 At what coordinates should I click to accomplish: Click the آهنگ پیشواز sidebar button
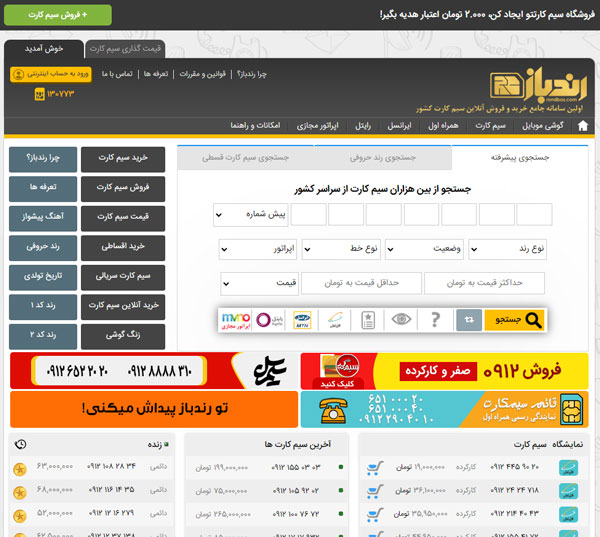point(43,218)
